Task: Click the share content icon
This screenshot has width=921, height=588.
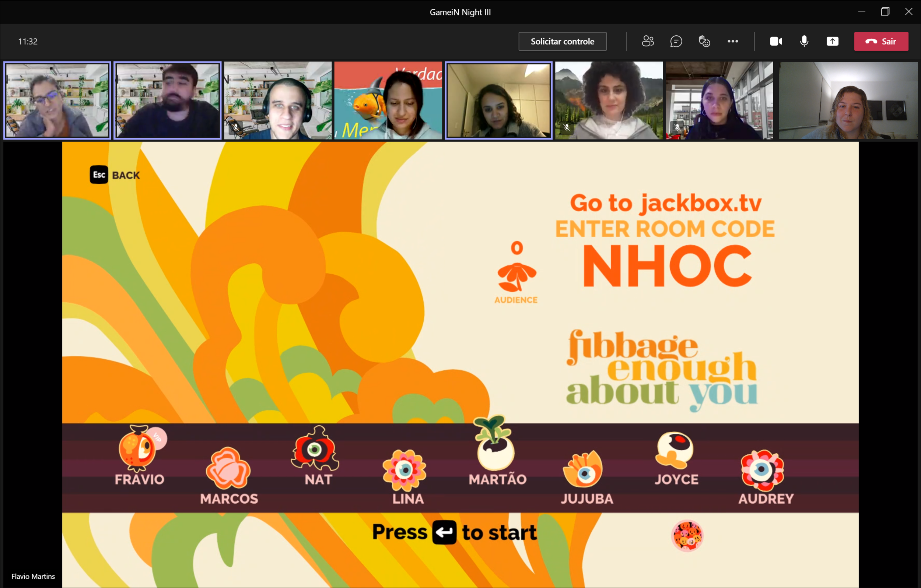Action: tap(832, 41)
